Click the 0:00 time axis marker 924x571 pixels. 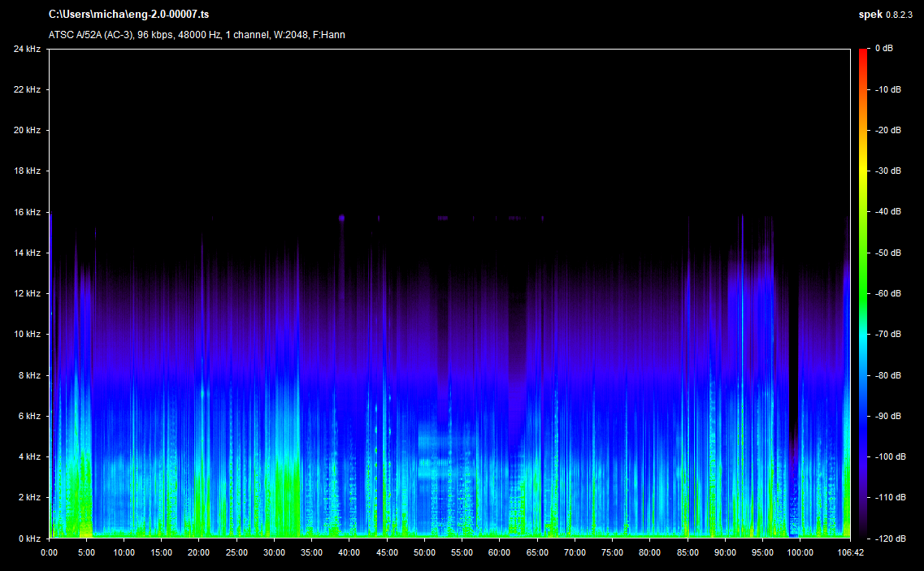pos(49,552)
